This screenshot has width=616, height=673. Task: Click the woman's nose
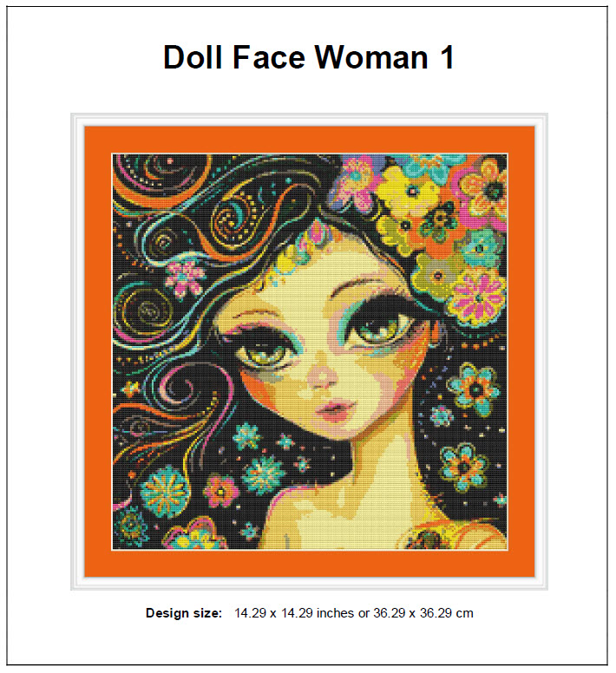point(323,376)
